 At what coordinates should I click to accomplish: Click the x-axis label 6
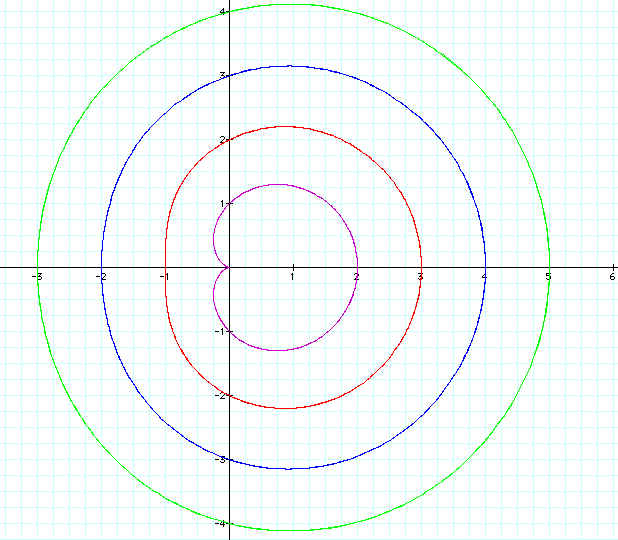[612, 276]
